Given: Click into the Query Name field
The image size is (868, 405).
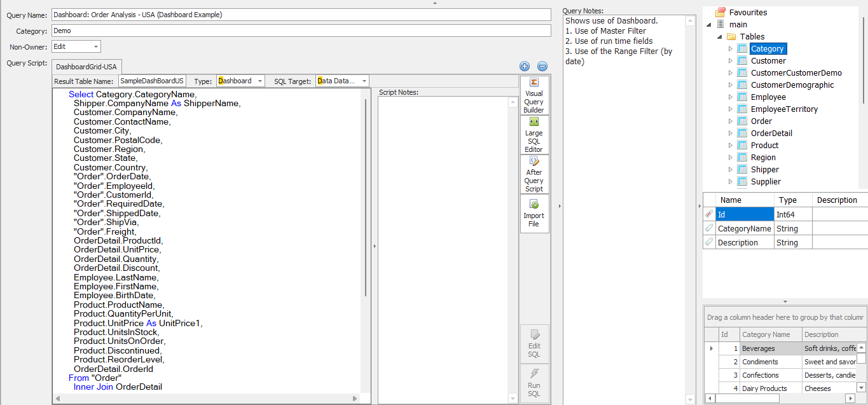Looking at the screenshot, I should 301,14.
